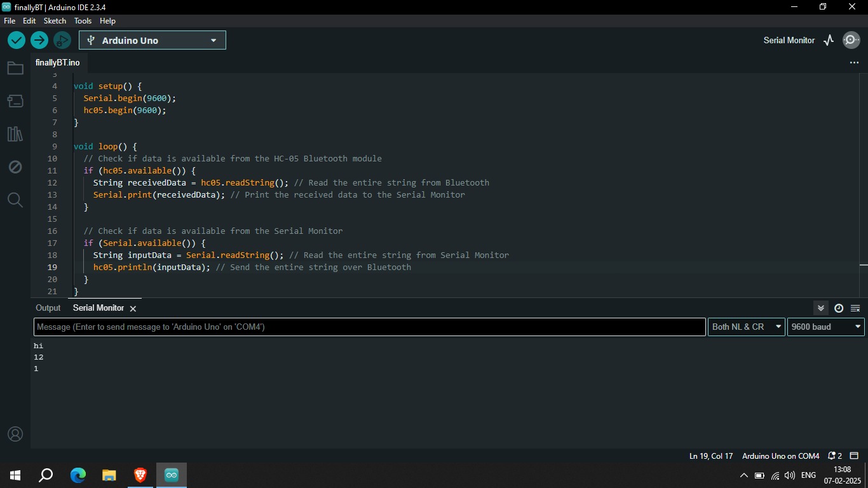868x488 pixels.
Task: Start debugging with the debug toolbar icon
Action: coord(62,39)
